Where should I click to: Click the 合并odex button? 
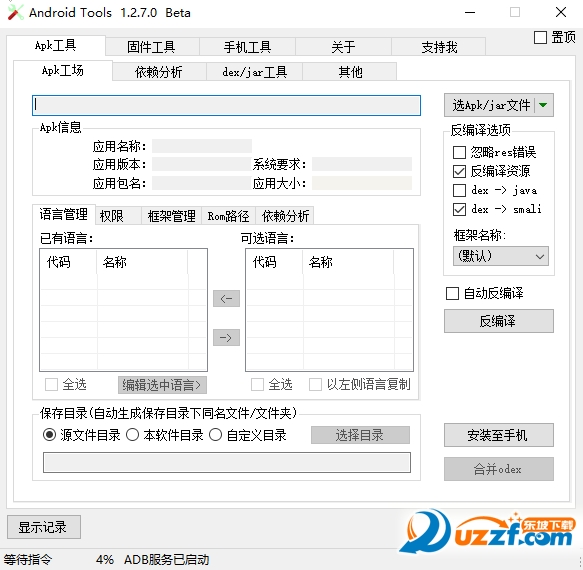pos(499,469)
